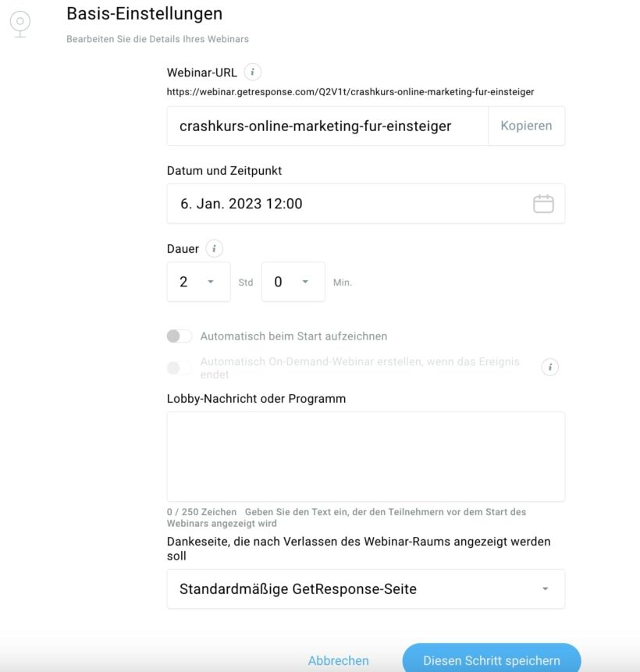Expand the hours (Std) duration dropdown

click(198, 282)
